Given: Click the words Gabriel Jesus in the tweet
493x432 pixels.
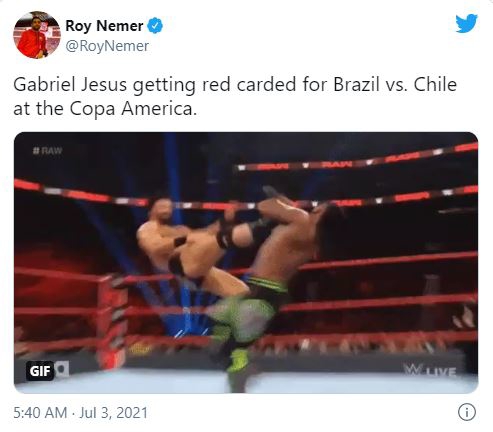Looking at the screenshot, I should 70,85.
